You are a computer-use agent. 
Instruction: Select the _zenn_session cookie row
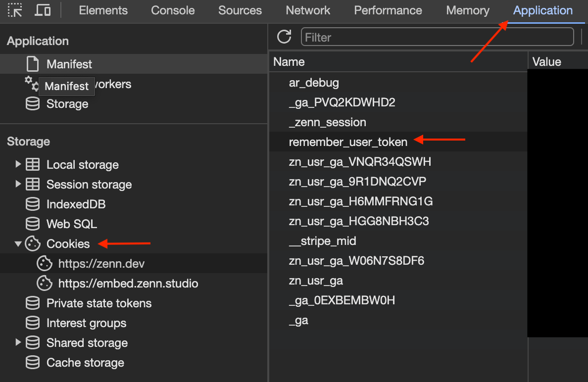327,122
